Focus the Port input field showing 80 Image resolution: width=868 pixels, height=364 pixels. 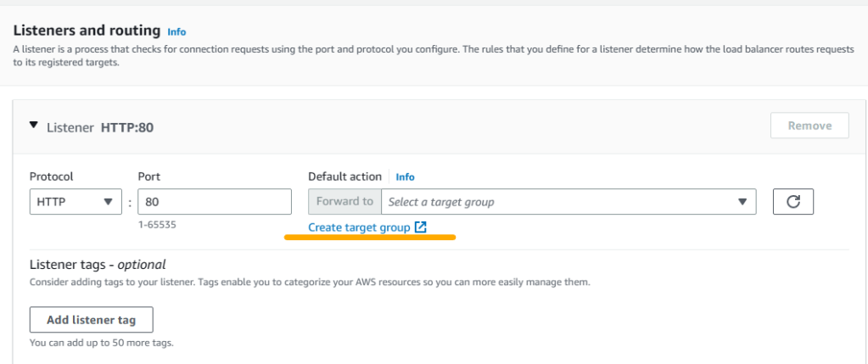click(214, 202)
